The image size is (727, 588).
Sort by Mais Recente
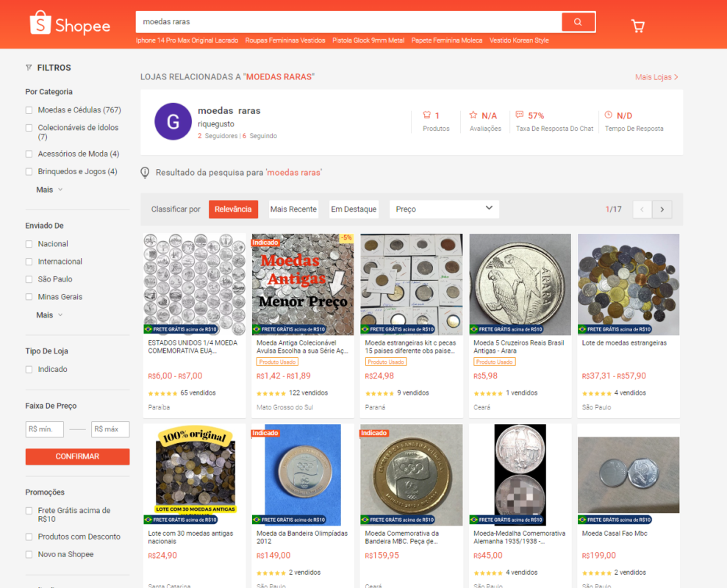click(x=293, y=209)
